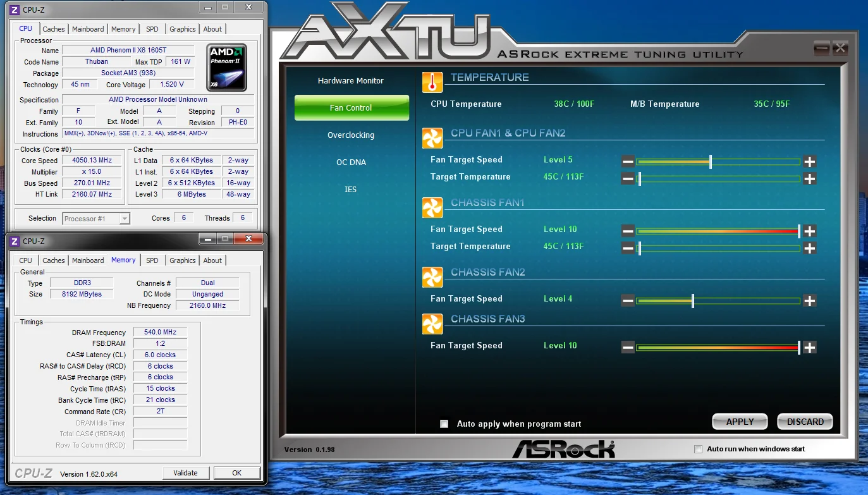Open the Overclocking section

pyautogui.click(x=351, y=135)
